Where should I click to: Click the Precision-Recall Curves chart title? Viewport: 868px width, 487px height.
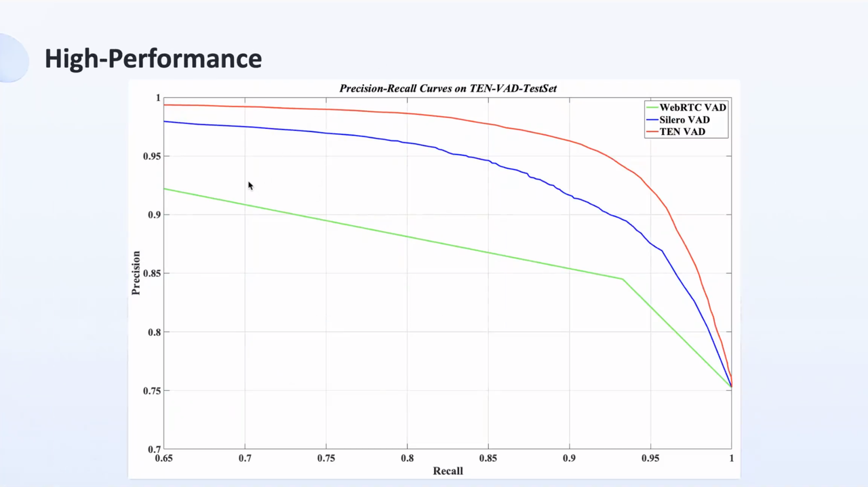pos(448,88)
